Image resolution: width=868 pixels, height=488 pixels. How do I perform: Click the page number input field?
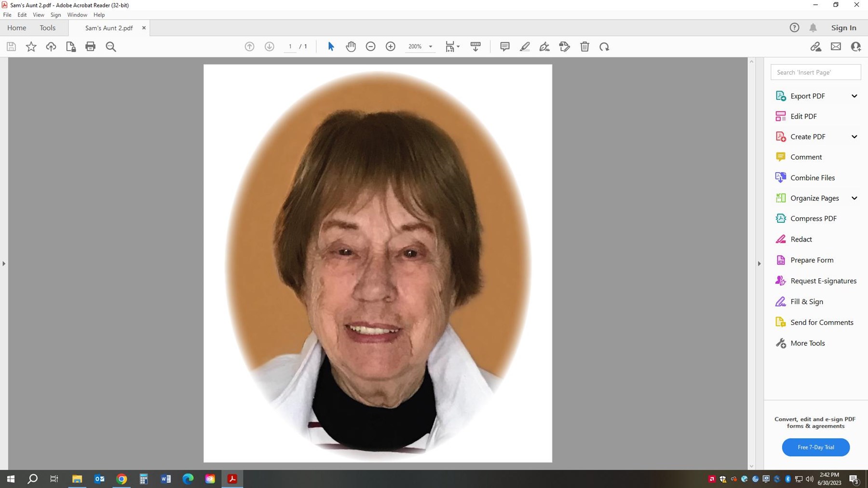click(x=290, y=46)
